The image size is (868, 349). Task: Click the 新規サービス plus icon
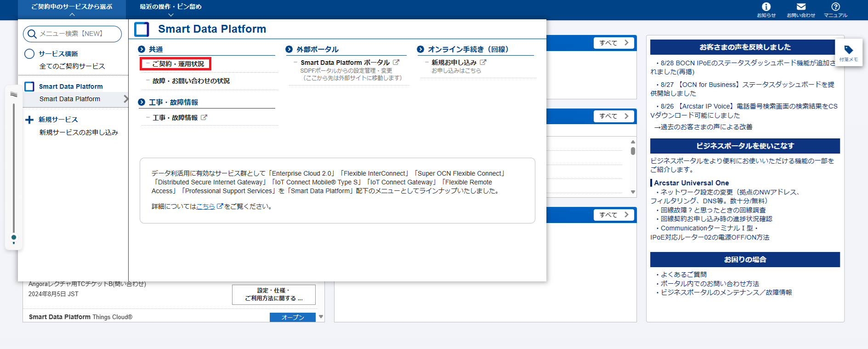(29, 120)
